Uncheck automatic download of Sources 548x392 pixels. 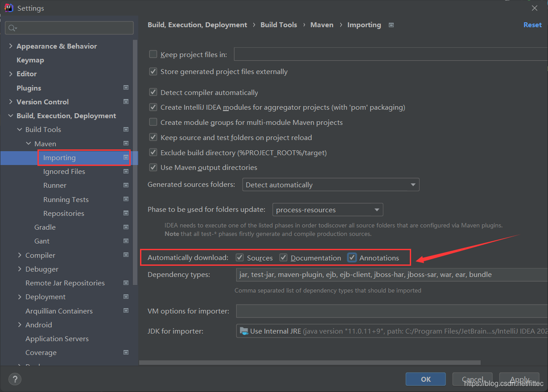[x=239, y=258]
